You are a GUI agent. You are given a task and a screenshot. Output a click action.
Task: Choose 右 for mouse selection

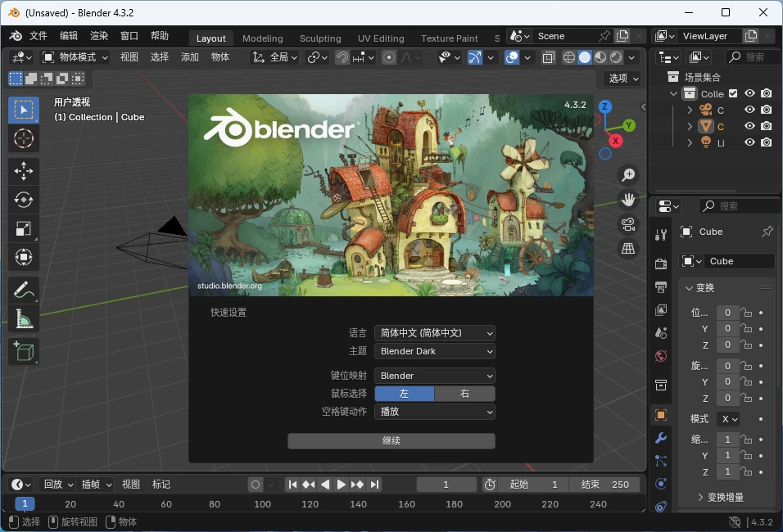click(465, 394)
